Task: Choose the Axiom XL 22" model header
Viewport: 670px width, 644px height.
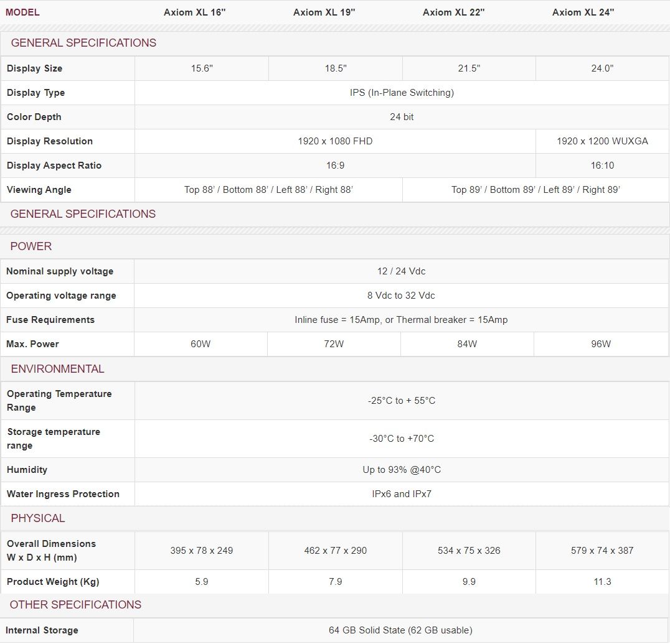Action: [x=454, y=12]
